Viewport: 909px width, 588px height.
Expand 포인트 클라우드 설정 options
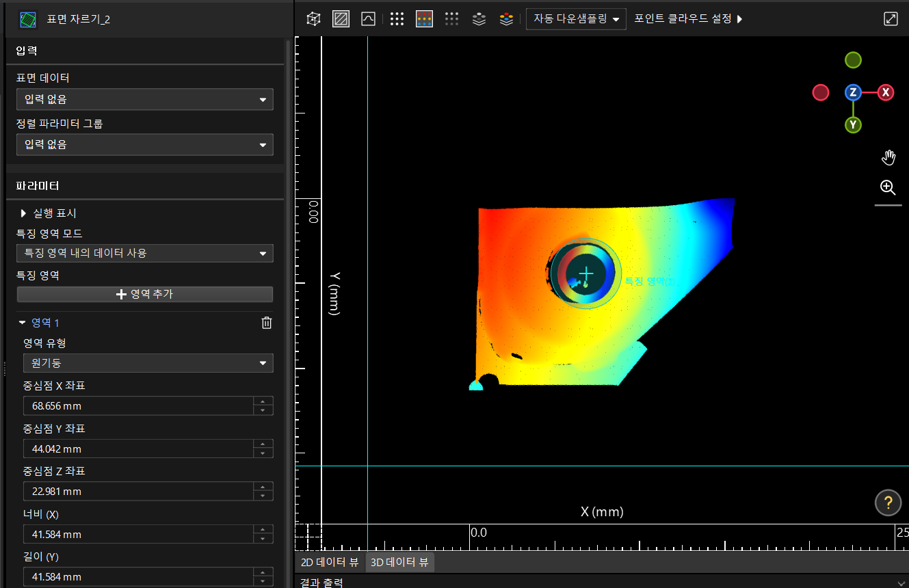point(688,19)
